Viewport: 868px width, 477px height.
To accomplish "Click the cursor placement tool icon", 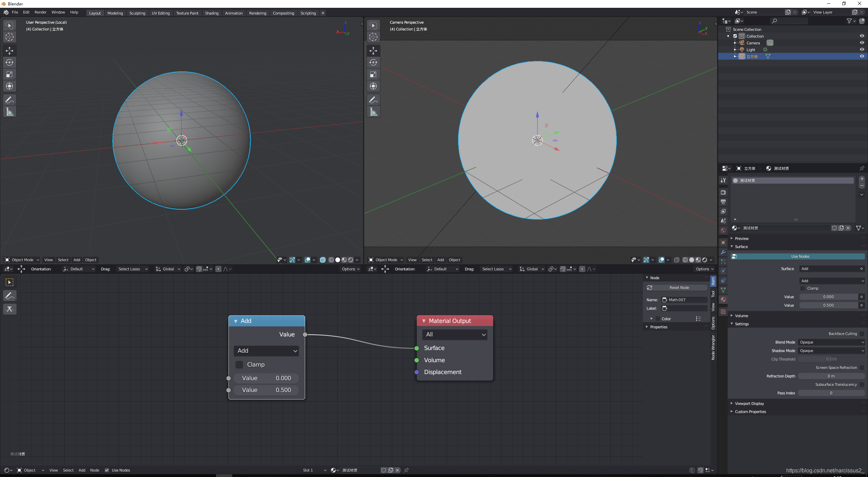I will [9, 37].
